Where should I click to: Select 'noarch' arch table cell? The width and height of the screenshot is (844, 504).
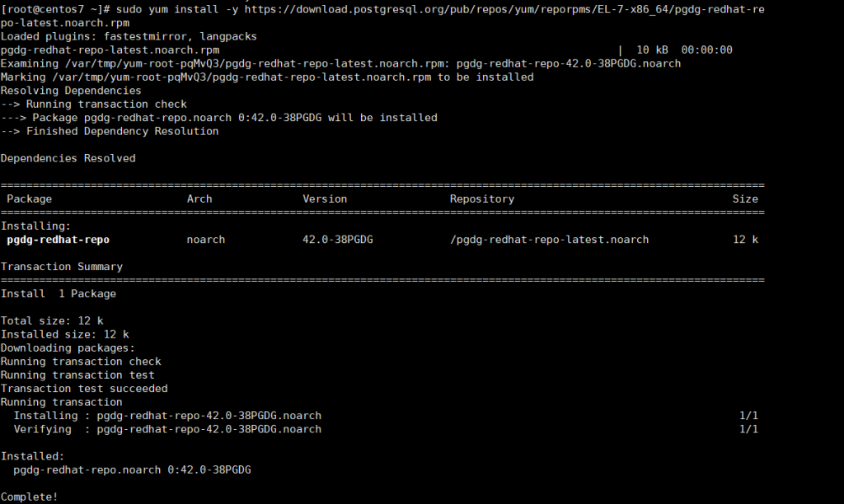205,240
